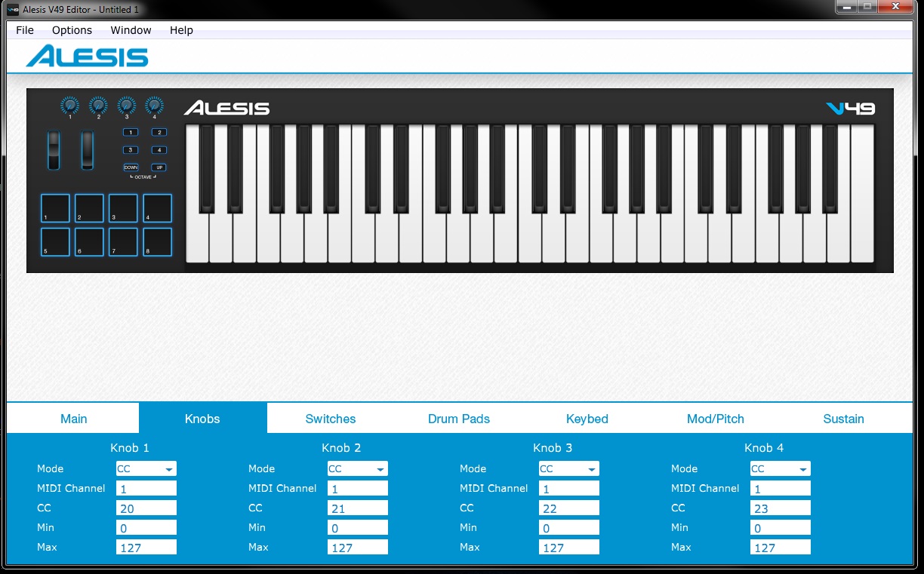The width and height of the screenshot is (924, 574).
Task: Click the Knob 4 heading text
Action: click(x=764, y=448)
